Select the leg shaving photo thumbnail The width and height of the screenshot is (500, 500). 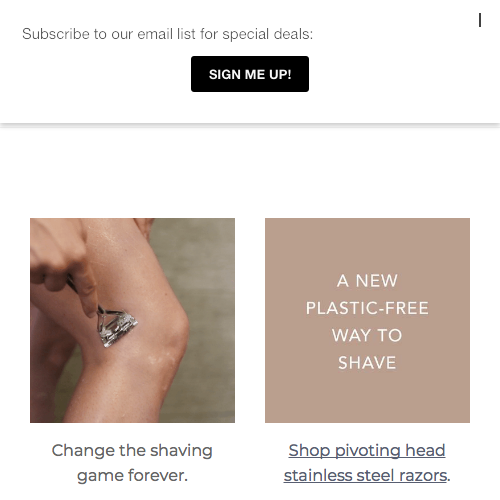[x=132, y=320]
